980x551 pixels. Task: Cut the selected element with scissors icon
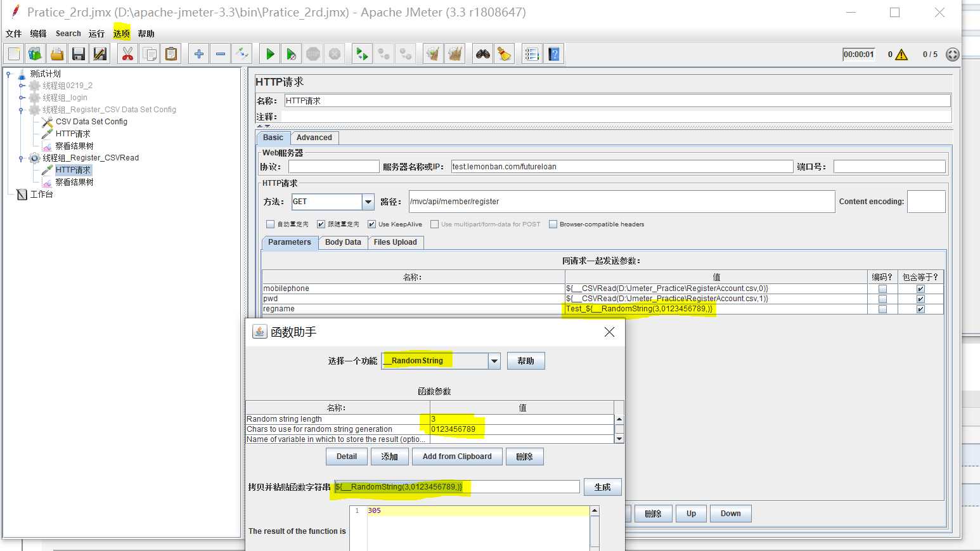pos(128,54)
